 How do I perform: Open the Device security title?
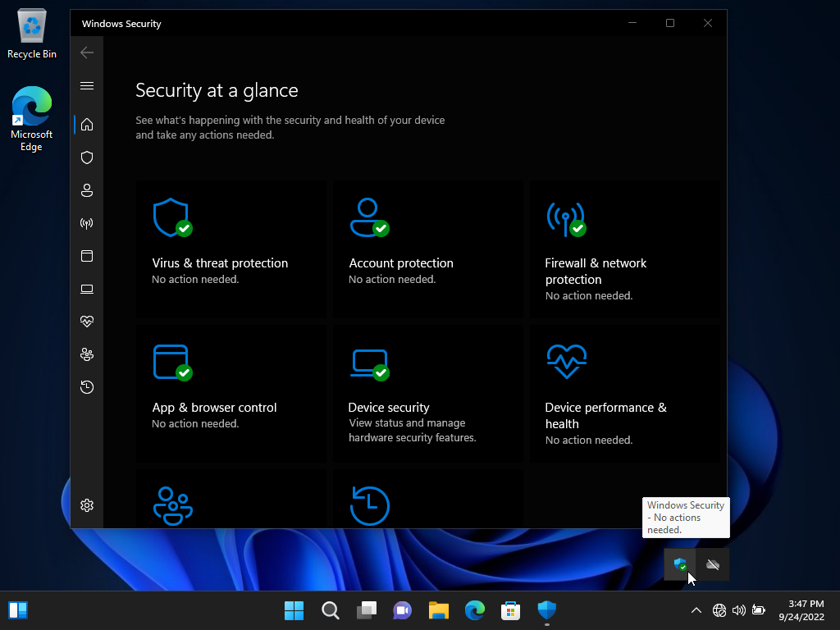coord(389,407)
